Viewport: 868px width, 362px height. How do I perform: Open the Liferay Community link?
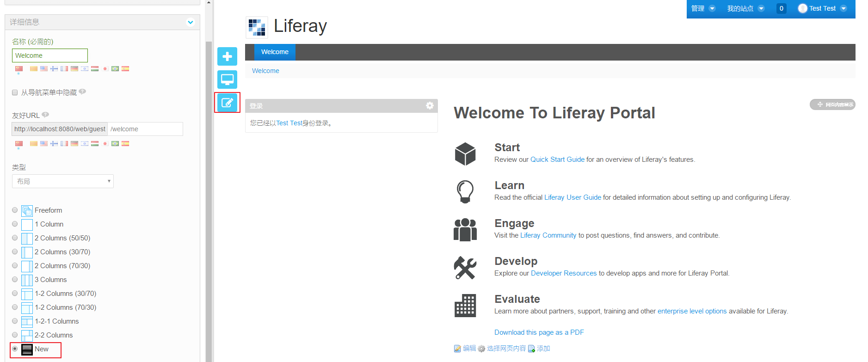click(548, 235)
